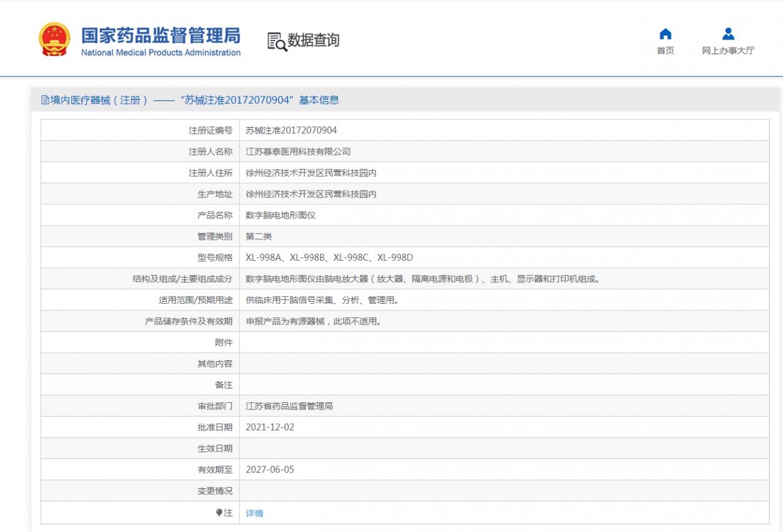Select expiry date 2027-06-05

(270, 469)
